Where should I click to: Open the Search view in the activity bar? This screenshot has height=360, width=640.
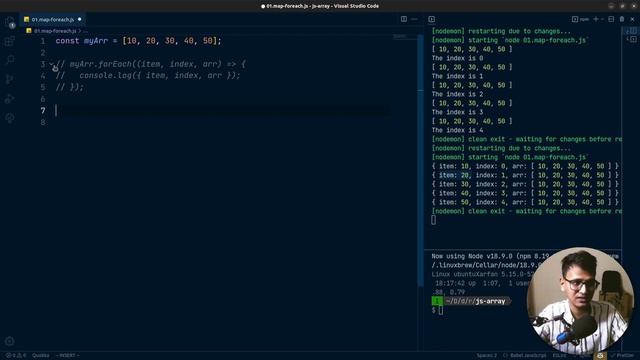10,60
